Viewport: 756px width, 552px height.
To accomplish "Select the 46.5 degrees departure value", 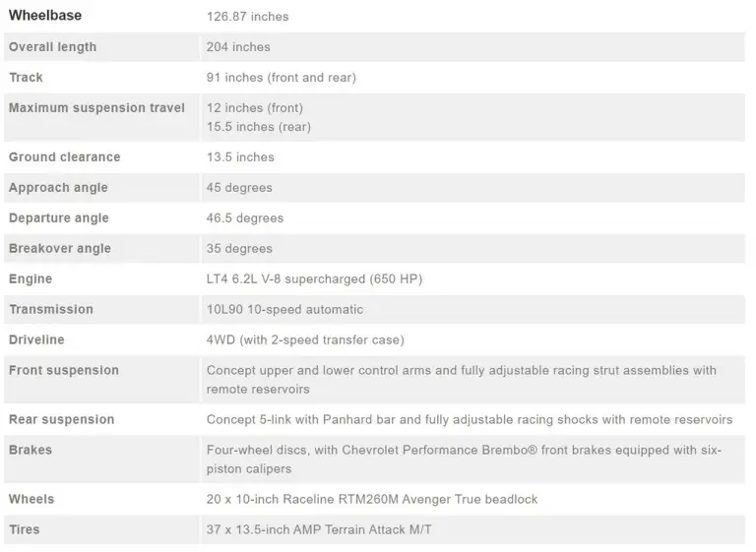I will (x=244, y=218).
